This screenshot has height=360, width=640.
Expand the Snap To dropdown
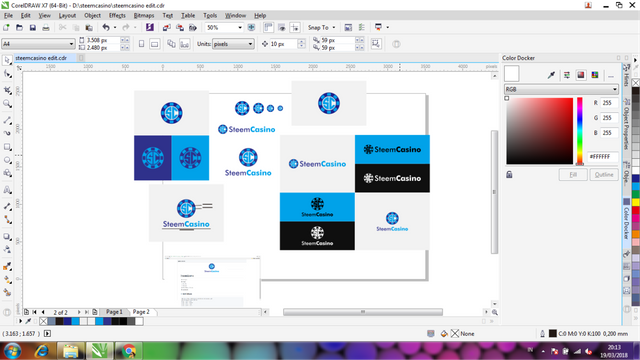333,27
